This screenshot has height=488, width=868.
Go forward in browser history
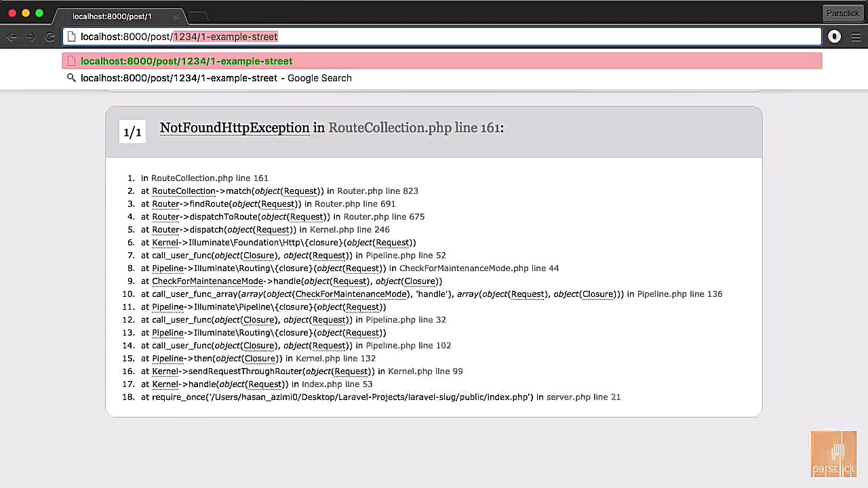(31, 37)
